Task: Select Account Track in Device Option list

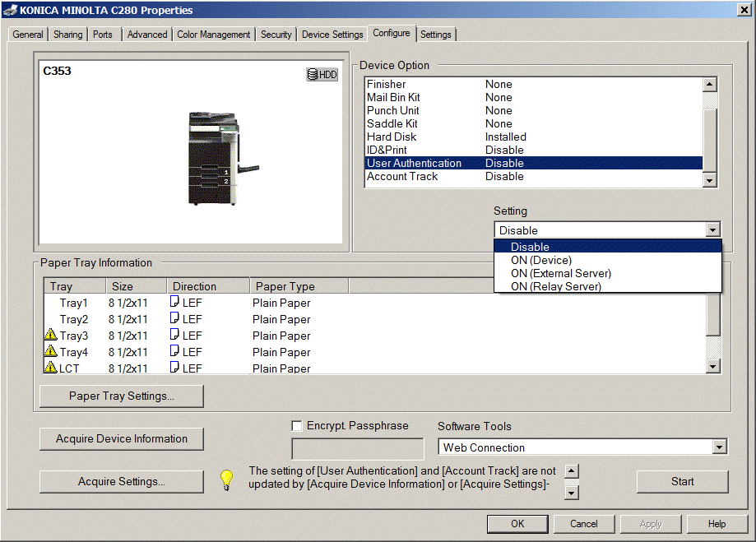Action: pos(402,176)
